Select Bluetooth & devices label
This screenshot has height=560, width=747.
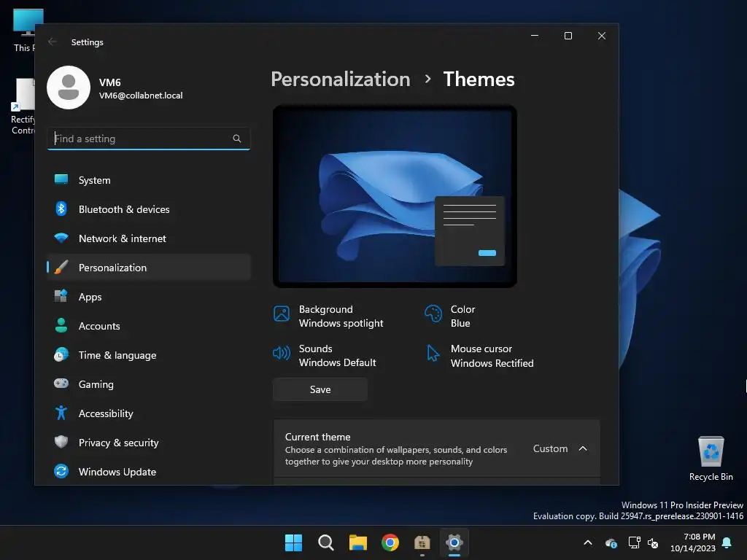click(x=124, y=209)
